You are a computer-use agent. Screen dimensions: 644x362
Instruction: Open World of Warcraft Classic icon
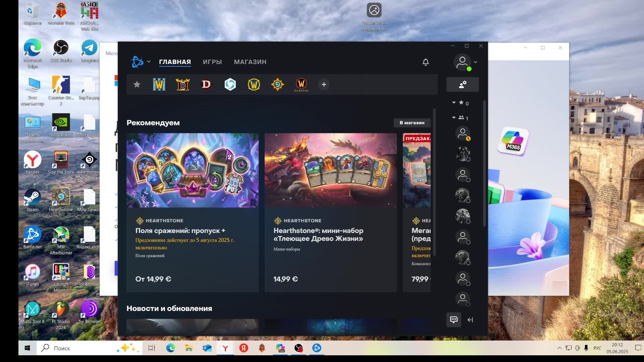(301, 84)
